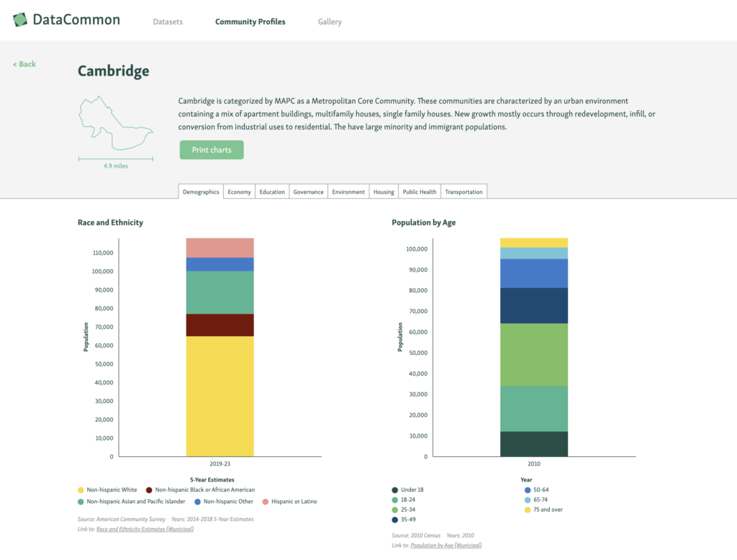Select Community Profiles in the top navigation

point(250,22)
